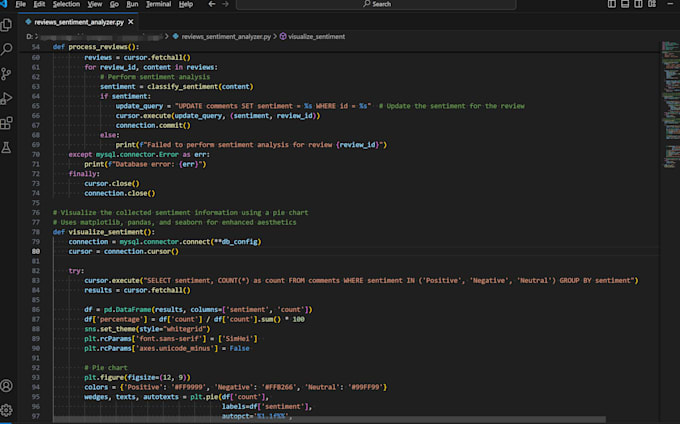The height and width of the screenshot is (424, 680).
Task: Open the Help menu
Action: (186, 4)
